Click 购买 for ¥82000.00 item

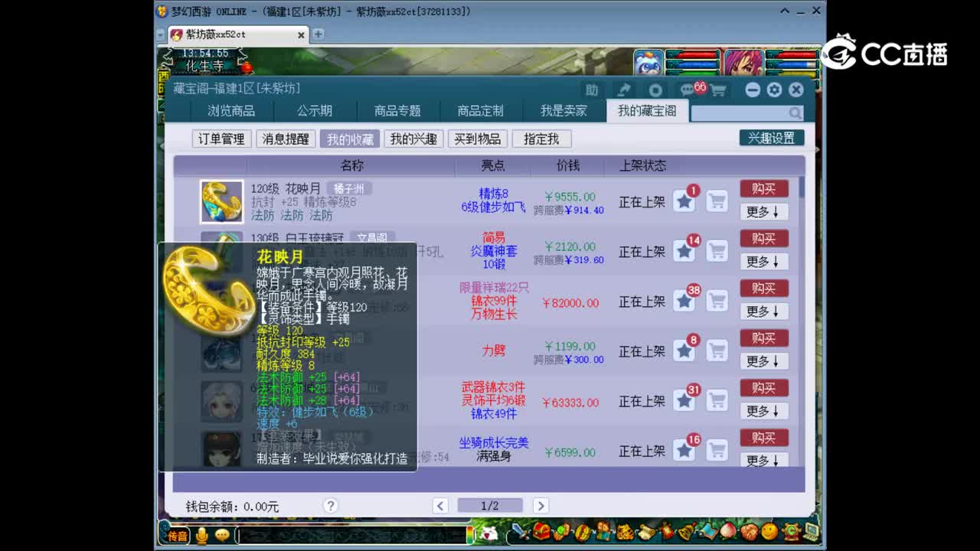763,289
